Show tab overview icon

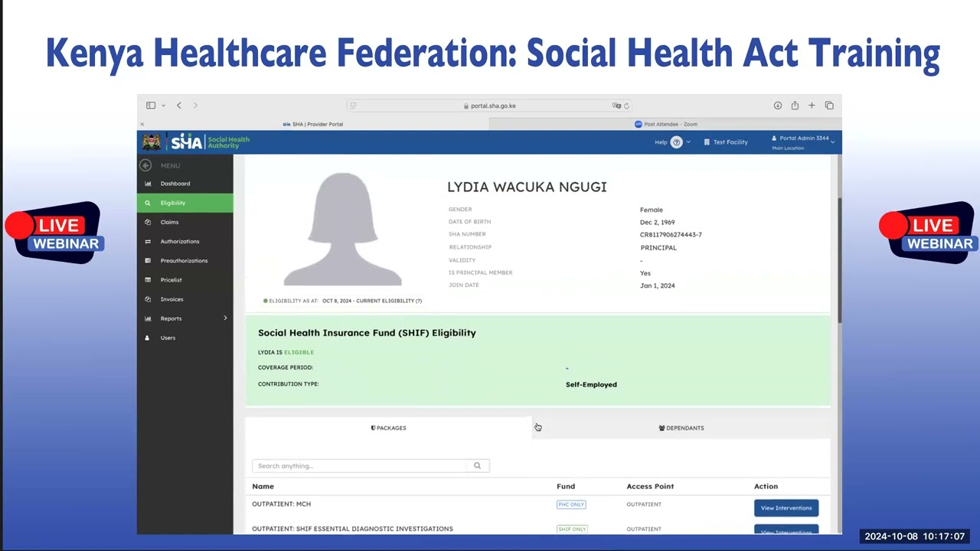(829, 106)
